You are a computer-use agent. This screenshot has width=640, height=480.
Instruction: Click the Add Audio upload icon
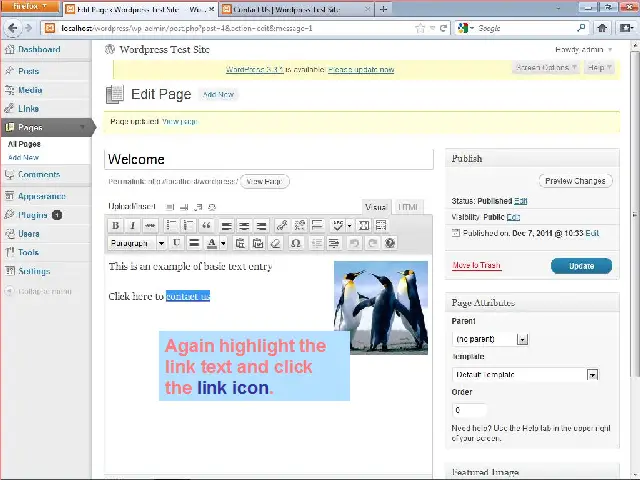point(198,207)
